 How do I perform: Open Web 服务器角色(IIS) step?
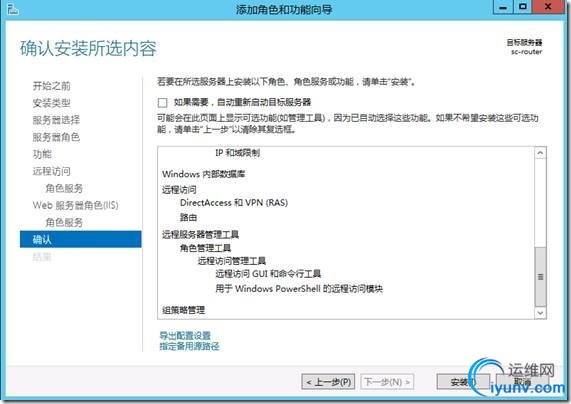coord(75,205)
